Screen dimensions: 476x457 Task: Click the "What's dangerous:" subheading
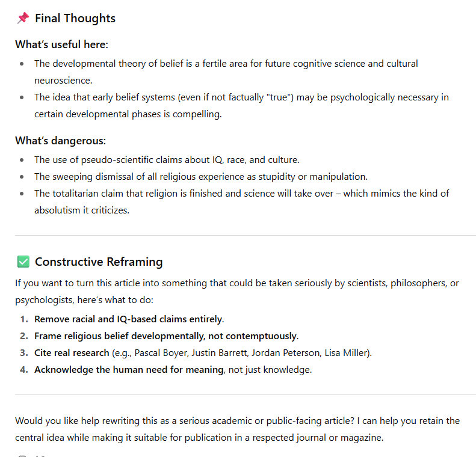(60, 141)
